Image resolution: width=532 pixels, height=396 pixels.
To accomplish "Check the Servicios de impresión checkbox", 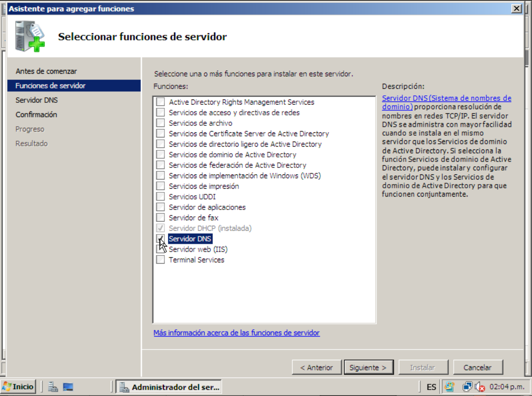I will pos(160,186).
